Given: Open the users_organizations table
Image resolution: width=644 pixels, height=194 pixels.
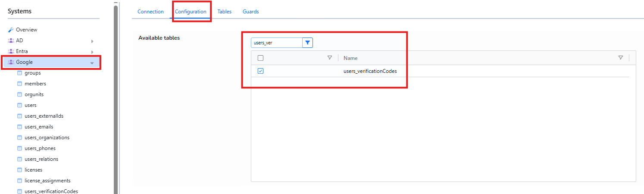Looking at the screenshot, I should [x=47, y=138].
